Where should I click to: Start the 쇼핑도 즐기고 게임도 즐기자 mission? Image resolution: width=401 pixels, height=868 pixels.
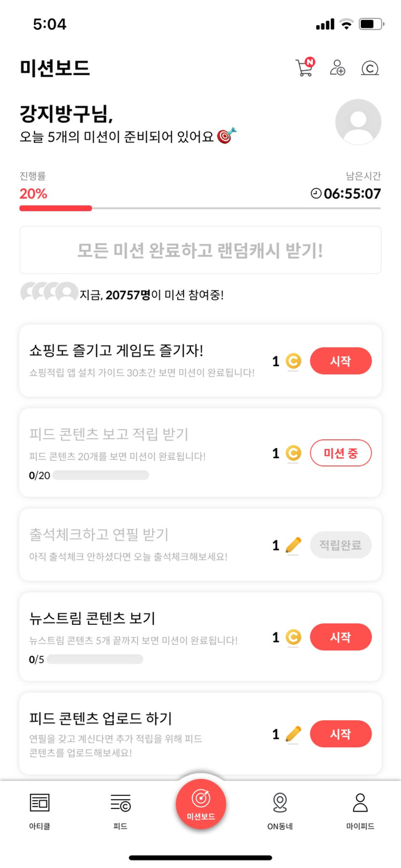point(341,362)
